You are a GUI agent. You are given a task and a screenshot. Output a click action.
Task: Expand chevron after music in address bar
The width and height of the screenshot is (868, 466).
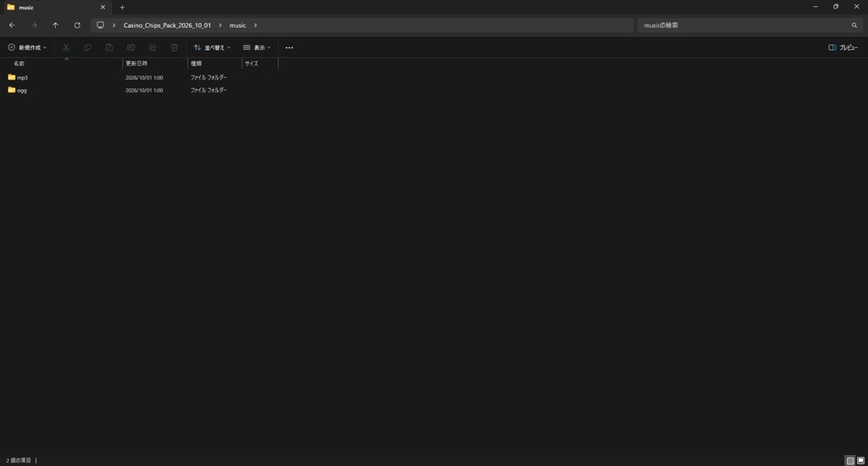pyautogui.click(x=255, y=25)
